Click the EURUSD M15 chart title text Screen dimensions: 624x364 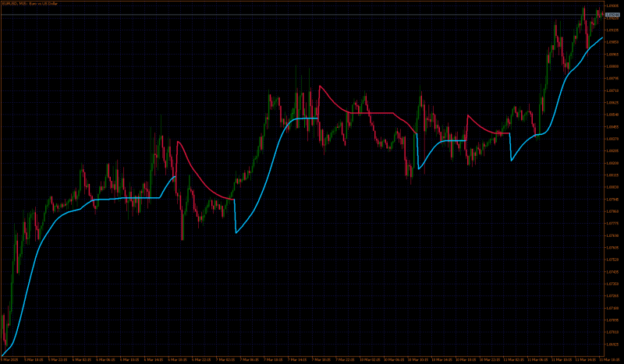30,4
